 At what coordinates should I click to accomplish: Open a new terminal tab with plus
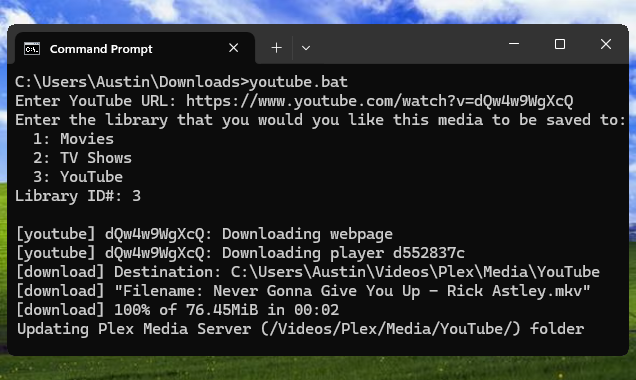tap(277, 48)
